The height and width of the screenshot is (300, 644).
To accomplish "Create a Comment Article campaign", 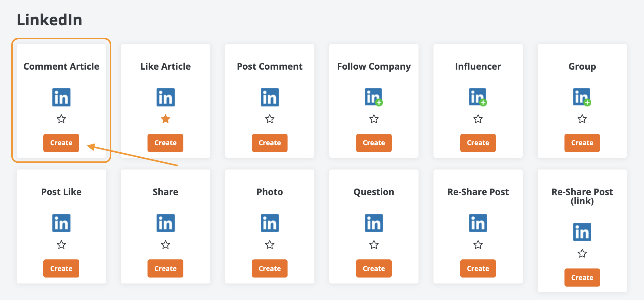I will point(61,143).
